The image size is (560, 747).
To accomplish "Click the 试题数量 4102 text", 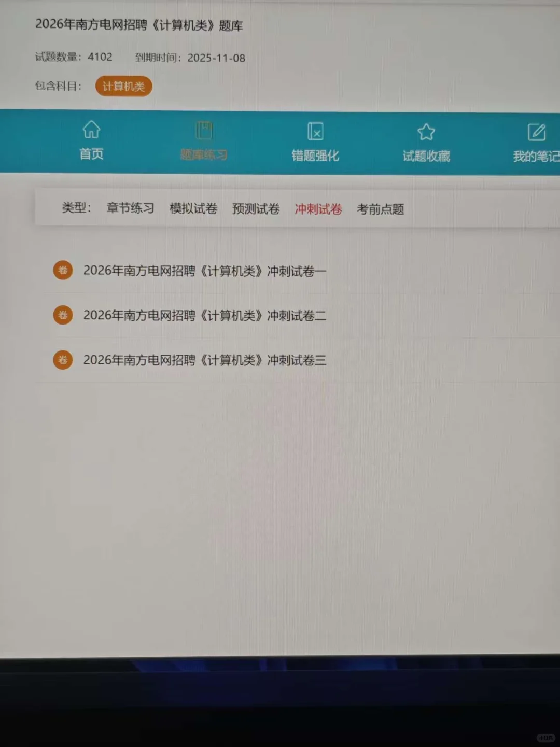I will [x=74, y=57].
